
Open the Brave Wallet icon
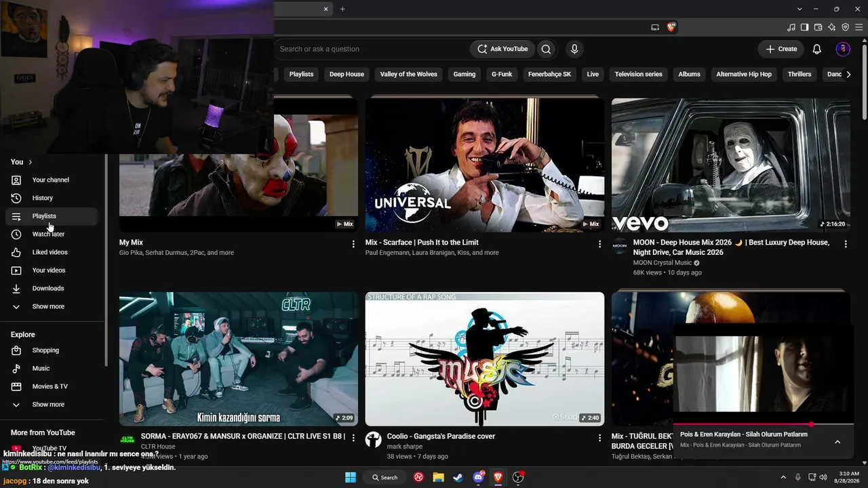(x=818, y=27)
